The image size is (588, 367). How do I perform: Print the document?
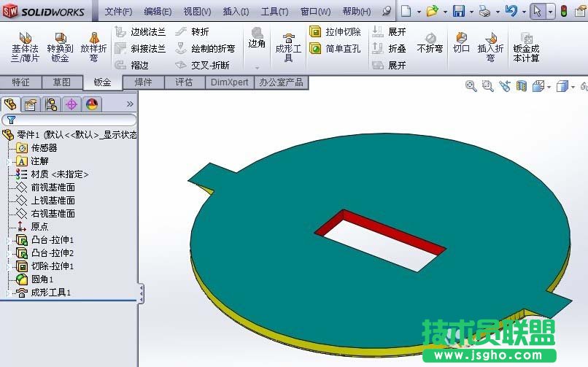(x=485, y=11)
